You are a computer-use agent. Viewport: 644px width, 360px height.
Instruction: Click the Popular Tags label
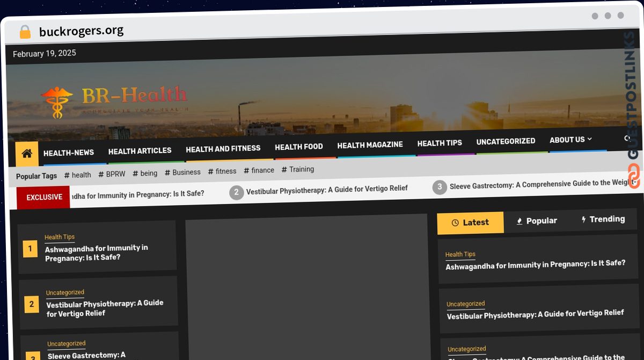point(36,176)
